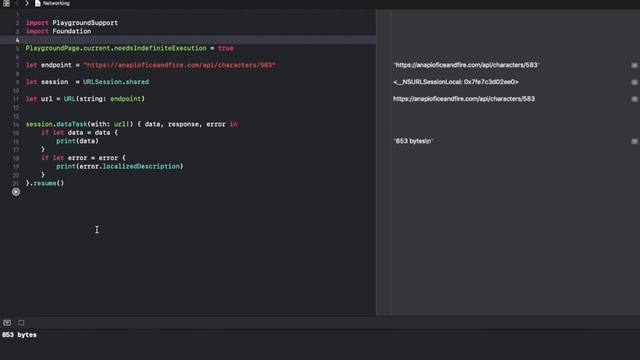Hide the debug area with the toggle button

7,323
